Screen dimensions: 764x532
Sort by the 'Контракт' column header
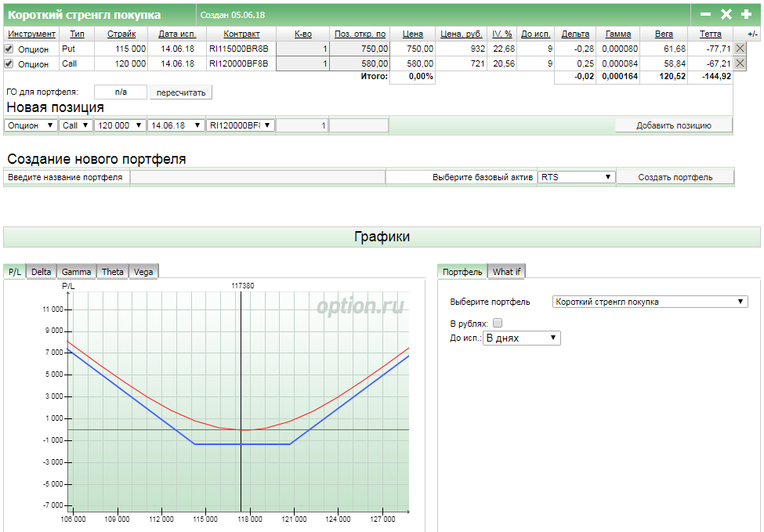(x=241, y=34)
